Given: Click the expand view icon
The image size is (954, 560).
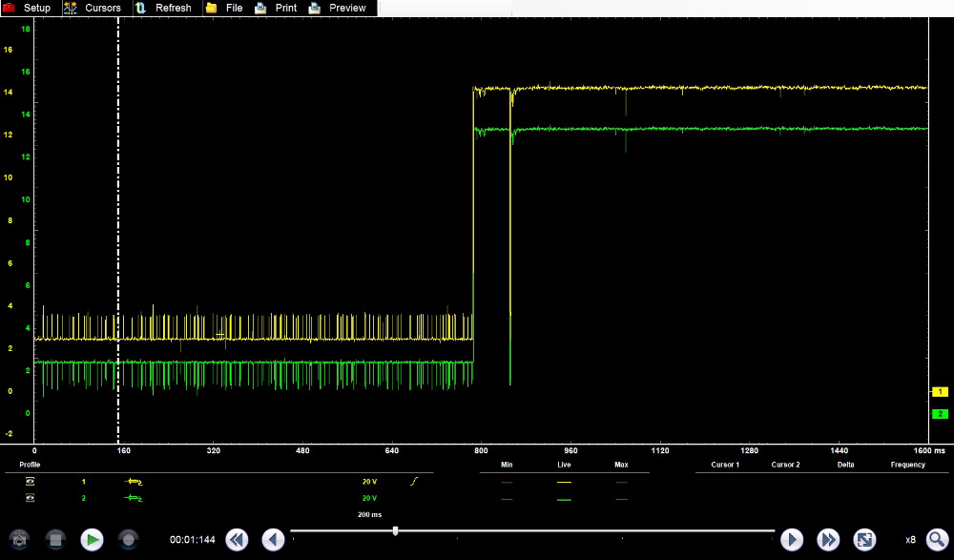Looking at the screenshot, I should click(864, 540).
